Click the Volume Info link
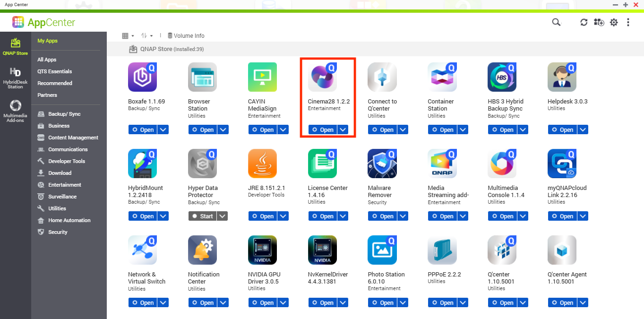 pos(186,36)
